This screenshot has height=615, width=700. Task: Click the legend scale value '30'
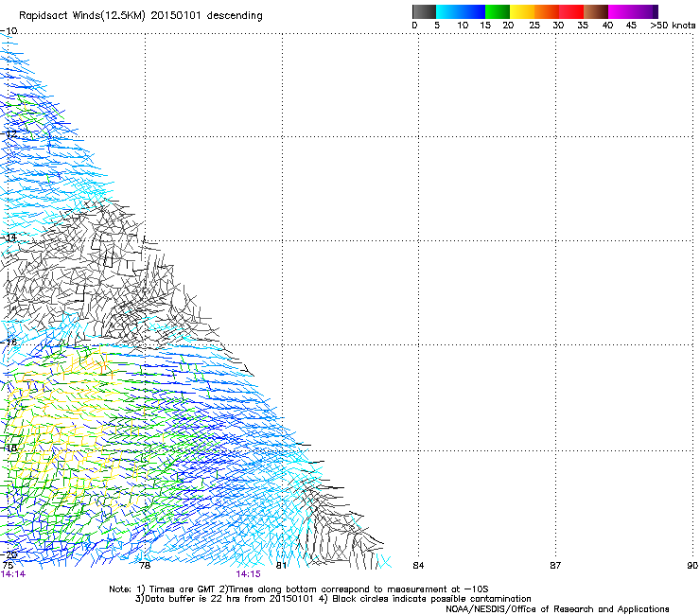558,26
